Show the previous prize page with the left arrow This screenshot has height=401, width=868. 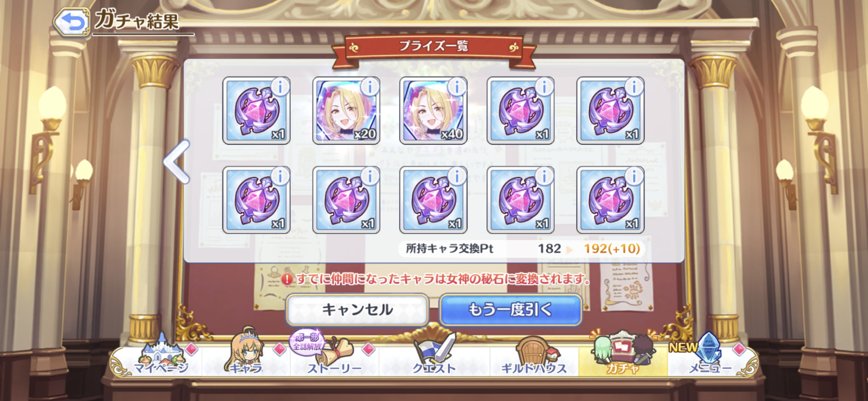176,161
